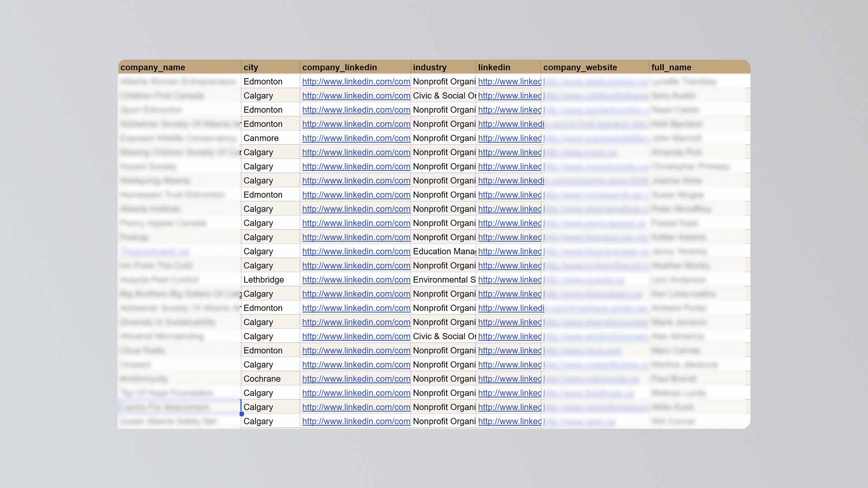Viewport: 868px width, 488px height.
Task: Open the company LinkedIn link in the Lethbridge row
Action: point(356,280)
